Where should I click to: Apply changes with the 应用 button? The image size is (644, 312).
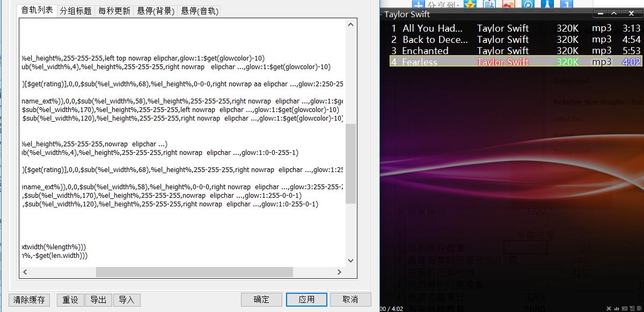coord(306,300)
